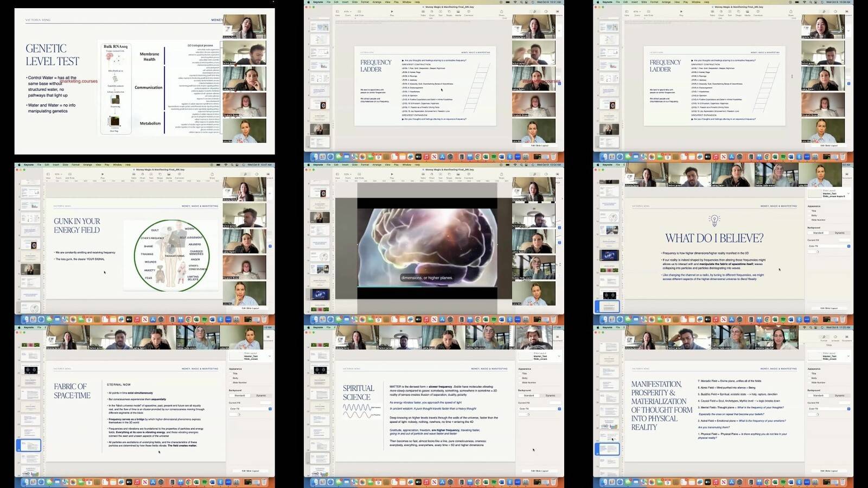Open the Document tab in the Manifestation frame inspector
Viewport: 868px width, 488px height.
(x=847, y=338)
